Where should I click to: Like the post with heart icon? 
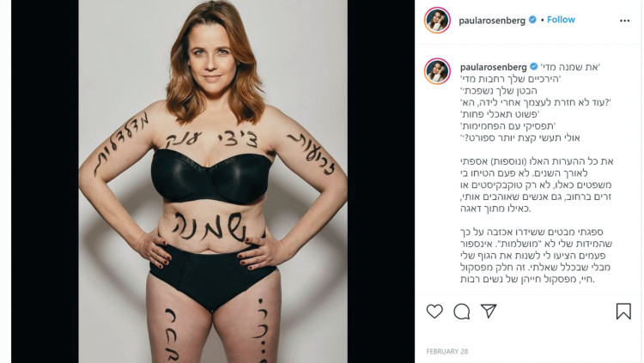[x=434, y=312]
